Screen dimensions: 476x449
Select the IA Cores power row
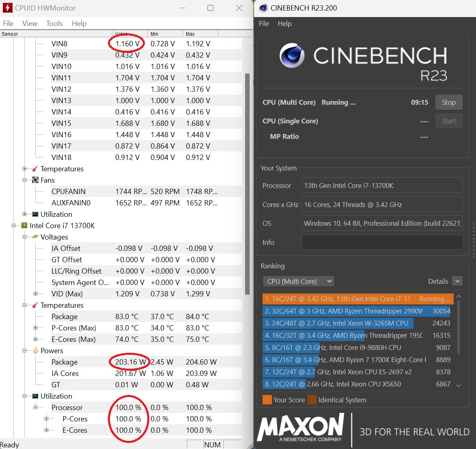[146, 373]
